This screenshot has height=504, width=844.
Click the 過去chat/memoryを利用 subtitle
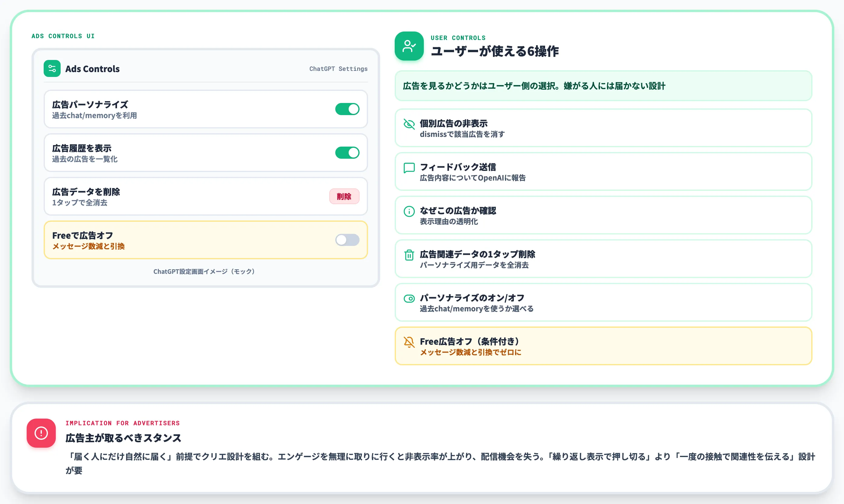point(95,115)
